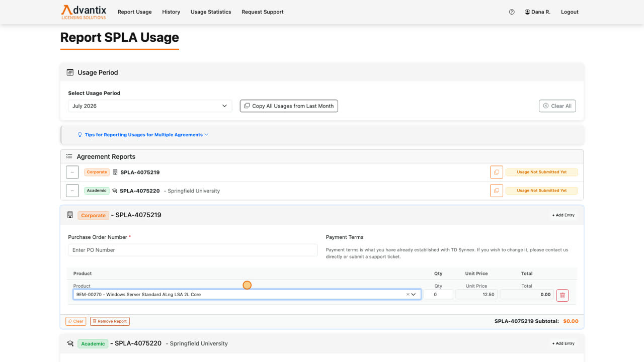This screenshot has height=362, width=644.
Task: Open Usage Statistics
Action: tap(211, 12)
